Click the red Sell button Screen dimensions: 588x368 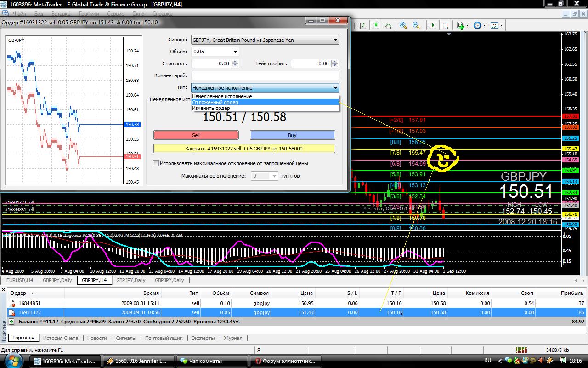196,135
